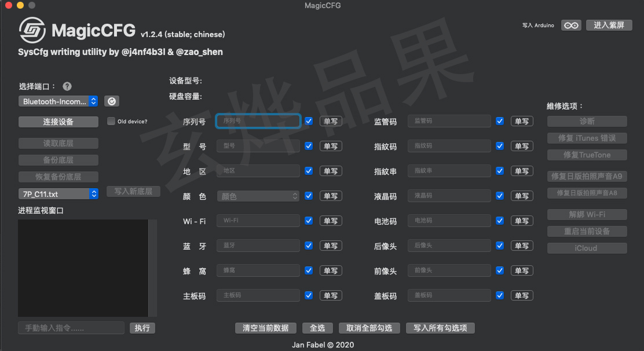The image size is (644, 351).
Task: Click the 修复 iTunes 错误 repair button
Action: [587, 138]
